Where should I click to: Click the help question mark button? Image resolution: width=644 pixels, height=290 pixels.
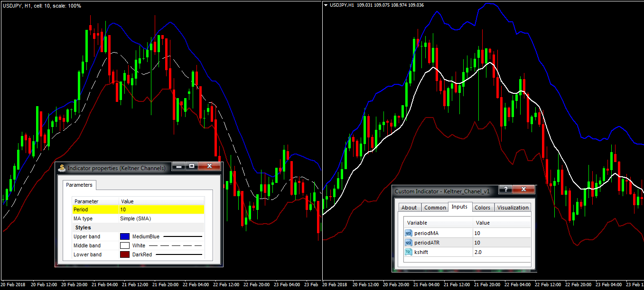505,190
